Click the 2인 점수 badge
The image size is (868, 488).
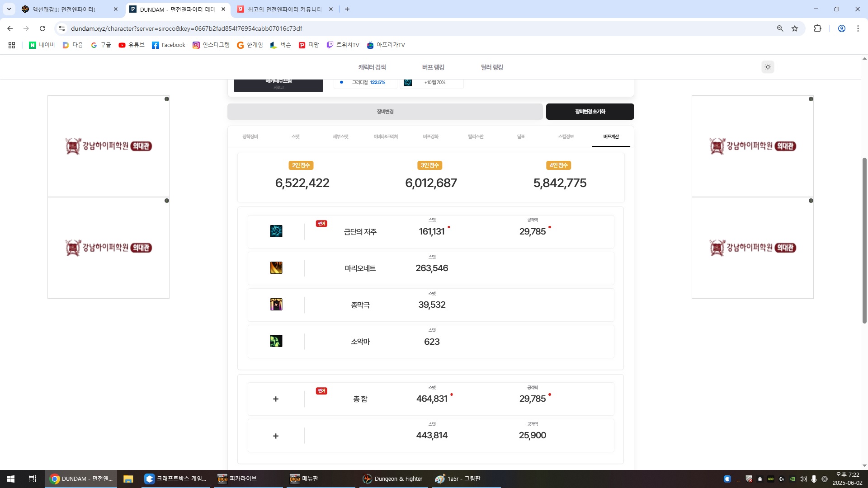[x=301, y=165]
